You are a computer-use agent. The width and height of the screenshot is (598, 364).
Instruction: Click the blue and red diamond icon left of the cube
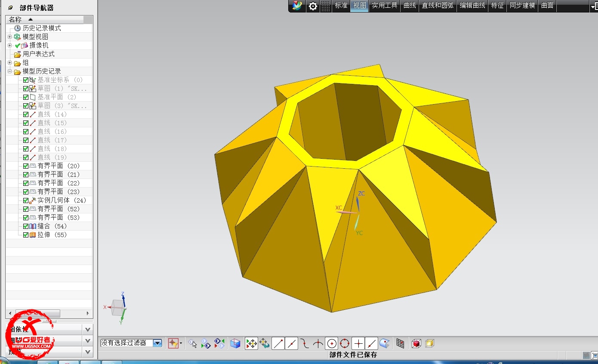point(219,343)
